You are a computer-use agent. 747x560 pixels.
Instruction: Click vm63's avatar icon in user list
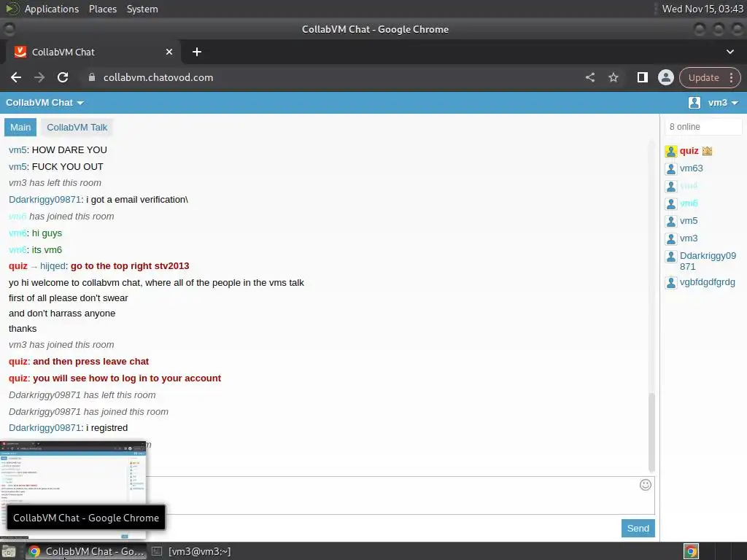[x=671, y=168]
